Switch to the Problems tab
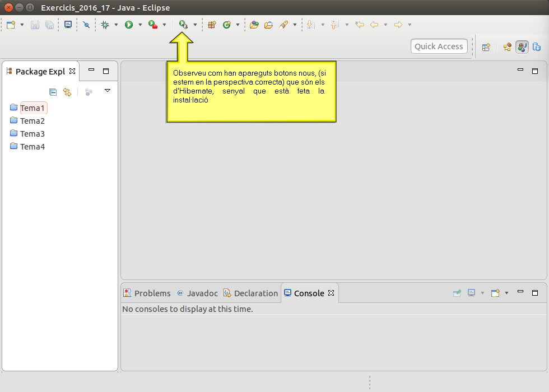 tap(147, 293)
